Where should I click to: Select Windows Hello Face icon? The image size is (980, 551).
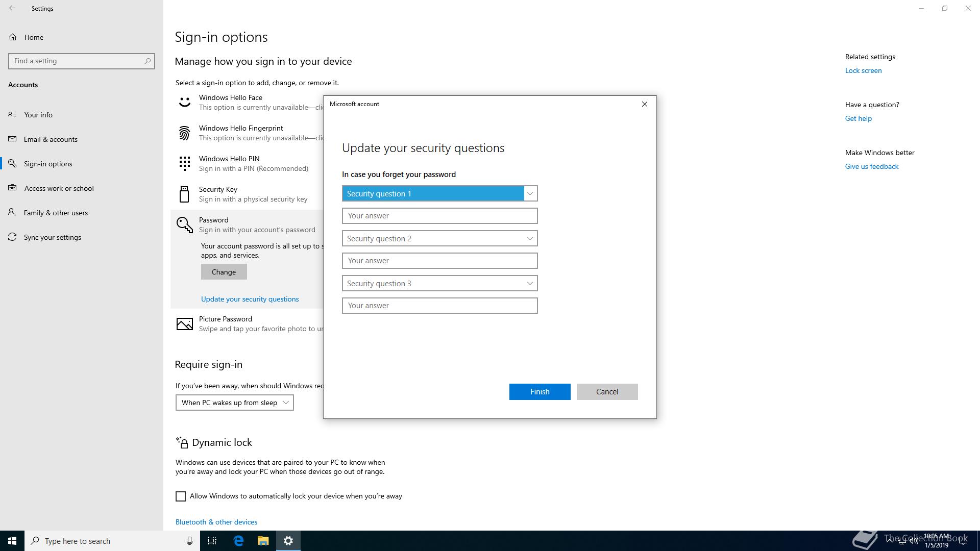click(x=184, y=103)
